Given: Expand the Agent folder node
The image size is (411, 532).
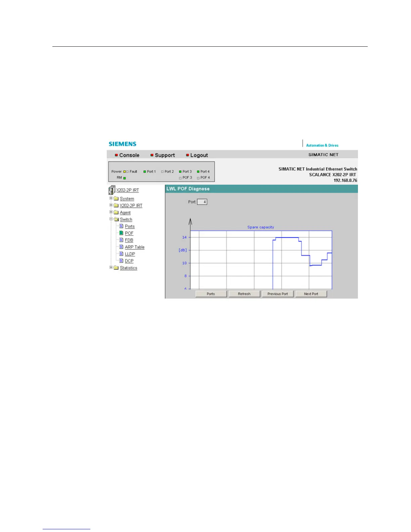Looking at the screenshot, I should point(111,212).
